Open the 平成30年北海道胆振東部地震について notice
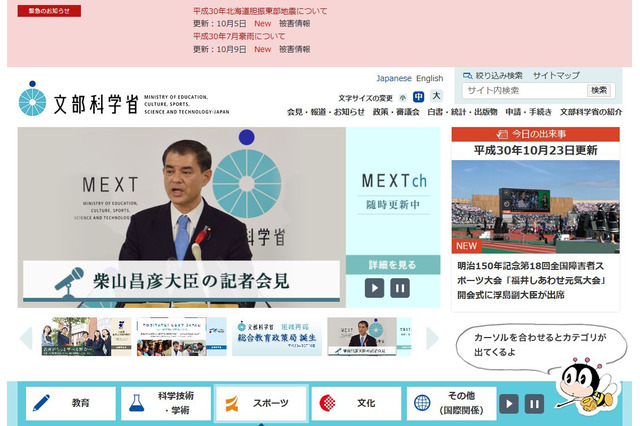The width and height of the screenshot is (640, 426). click(x=260, y=11)
